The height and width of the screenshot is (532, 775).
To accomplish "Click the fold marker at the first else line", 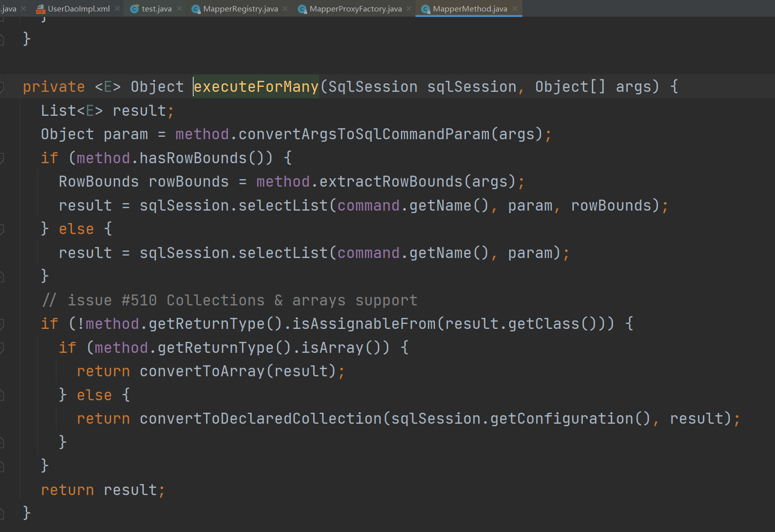I will click(1, 230).
